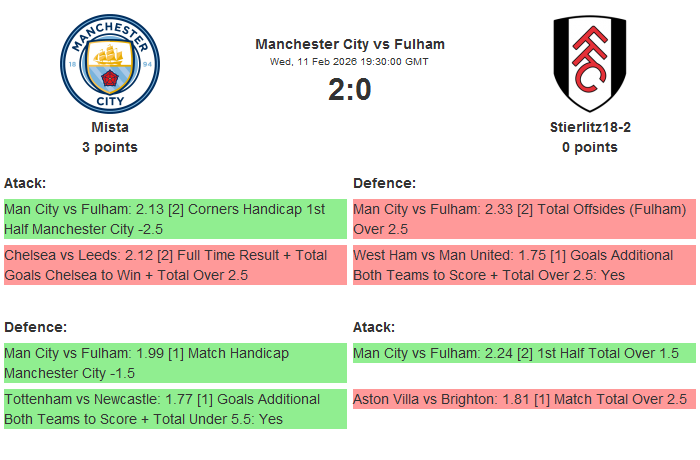Select the Tottenham vs Newcastle bet row
The height and width of the screenshot is (460, 700).
pos(175,409)
